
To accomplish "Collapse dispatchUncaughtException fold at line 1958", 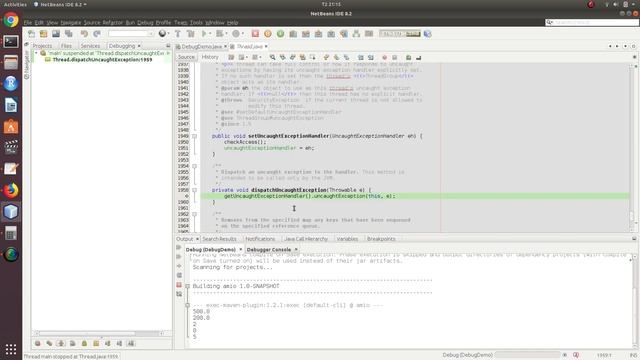I will tap(194, 190).
